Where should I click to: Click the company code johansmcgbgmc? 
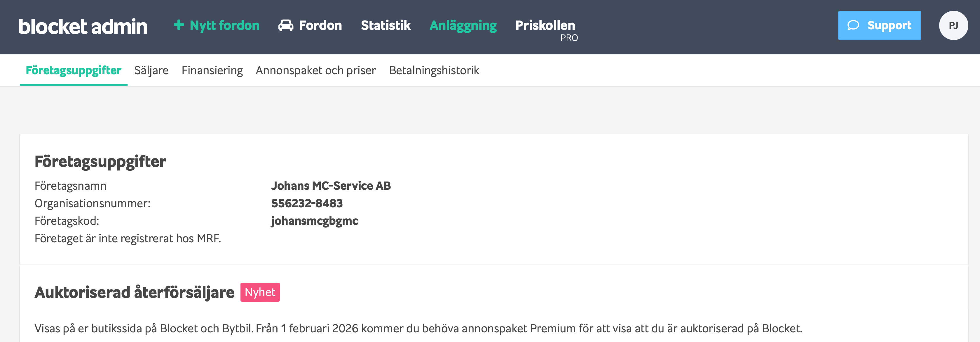[x=314, y=221]
